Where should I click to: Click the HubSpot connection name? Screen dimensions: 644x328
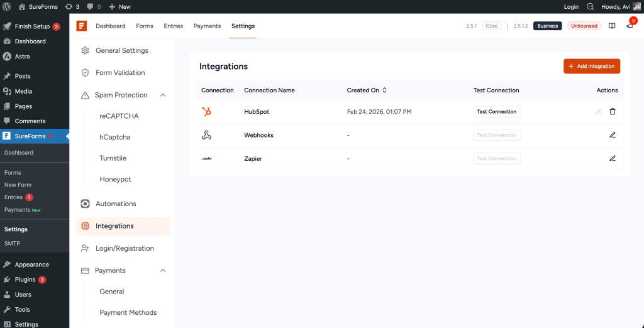[x=257, y=112]
